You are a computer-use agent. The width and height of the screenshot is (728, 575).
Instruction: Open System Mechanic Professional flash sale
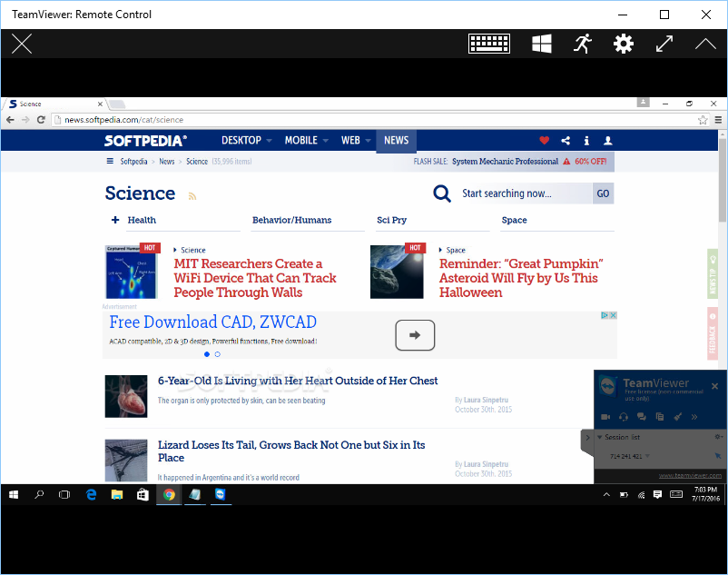(x=505, y=161)
